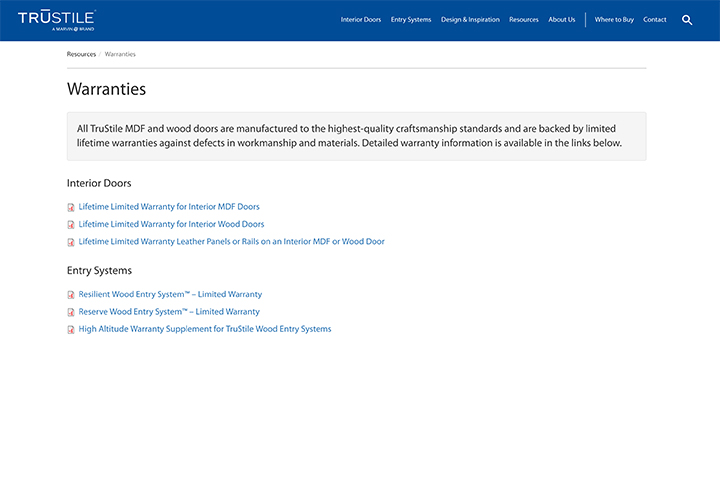Click the Warranties page heading
Screen dimensions: 720x480
pyautogui.click(x=107, y=89)
